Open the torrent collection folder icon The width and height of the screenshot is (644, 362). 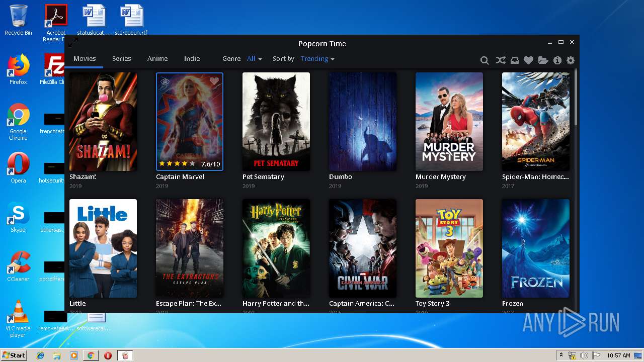pyautogui.click(x=543, y=60)
